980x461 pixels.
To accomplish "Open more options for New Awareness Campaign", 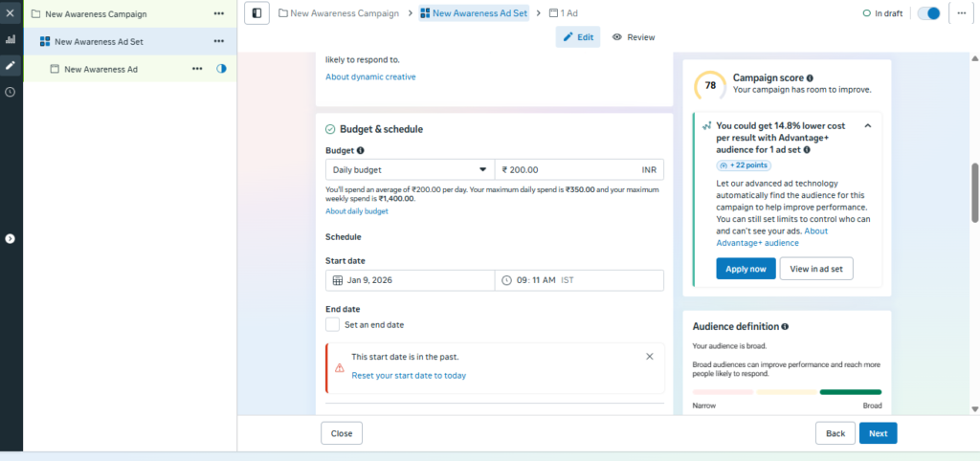I will pyautogui.click(x=218, y=14).
